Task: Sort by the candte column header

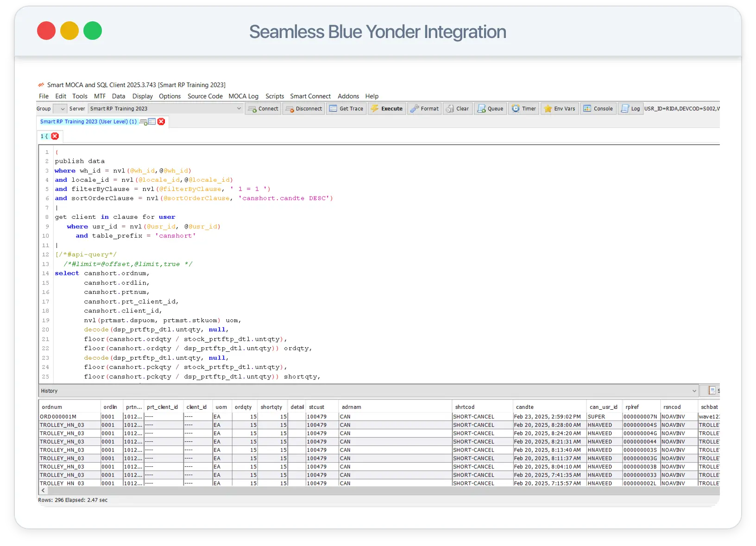Action: 549,407
